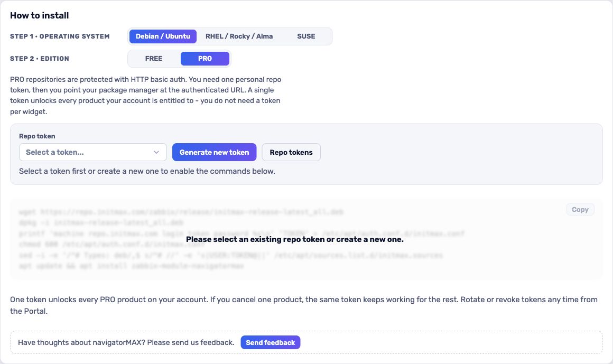Click the Send feedback button
The height and width of the screenshot is (364, 613).
point(271,342)
